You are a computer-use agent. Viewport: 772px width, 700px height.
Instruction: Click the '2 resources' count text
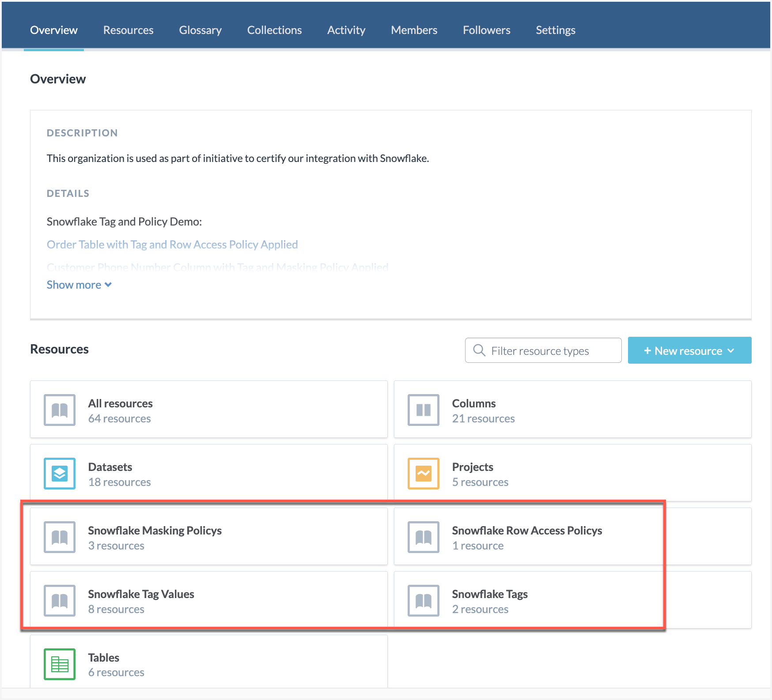[481, 609]
